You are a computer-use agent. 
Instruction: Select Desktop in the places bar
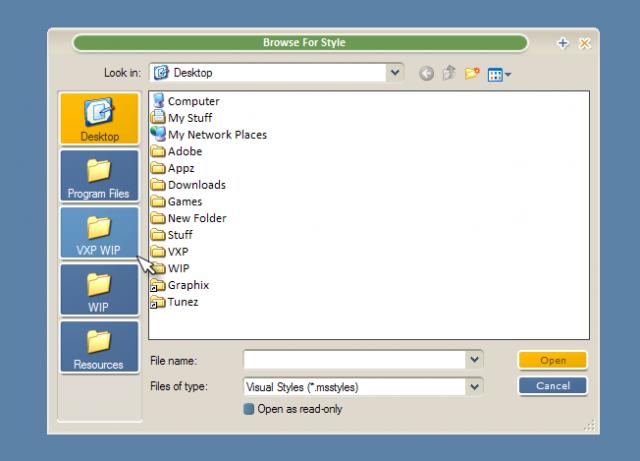coord(100,119)
